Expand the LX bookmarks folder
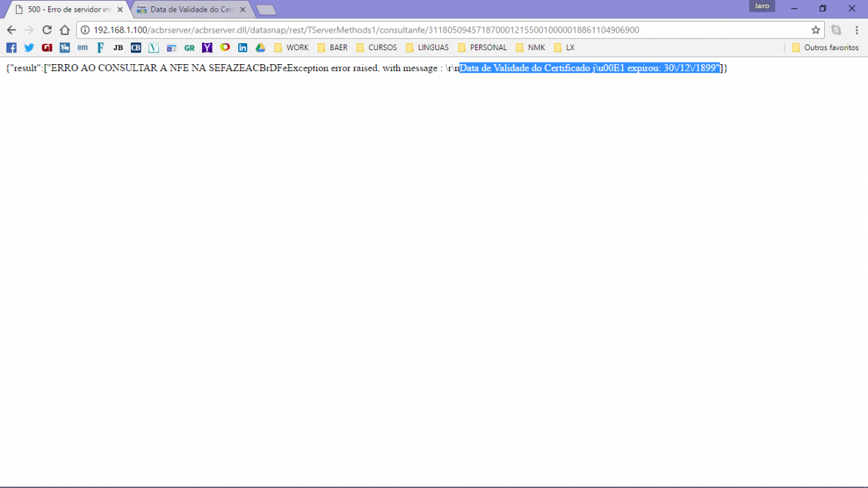This screenshot has width=868, height=488. tap(564, 47)
